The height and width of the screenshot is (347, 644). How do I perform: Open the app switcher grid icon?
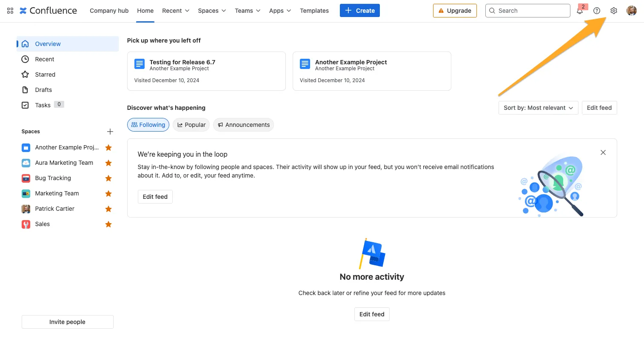pyautogui.click(x=10, y=11)
